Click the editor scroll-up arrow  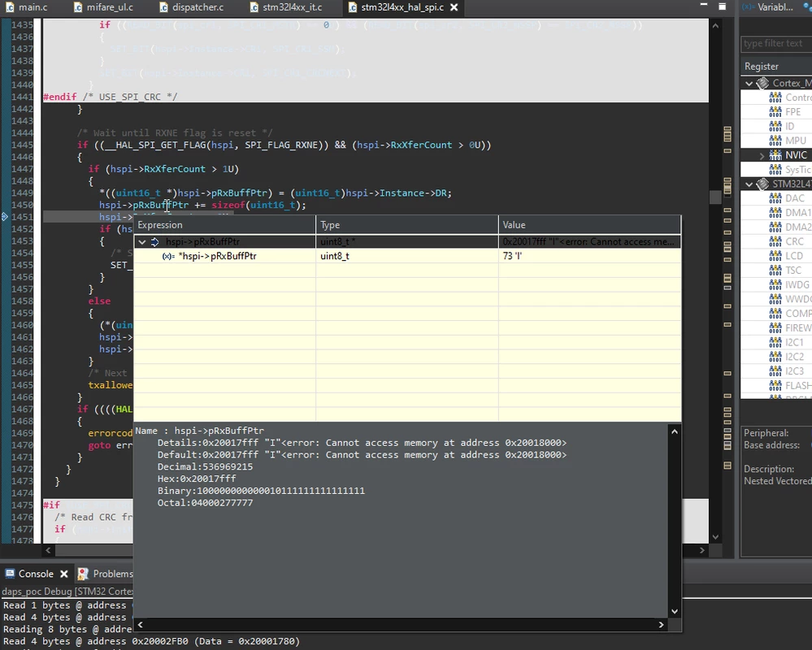[715, 25]
